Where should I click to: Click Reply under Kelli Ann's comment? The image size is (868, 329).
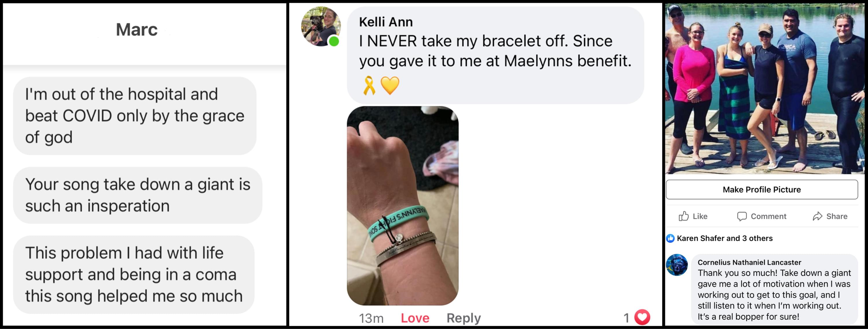463,318
